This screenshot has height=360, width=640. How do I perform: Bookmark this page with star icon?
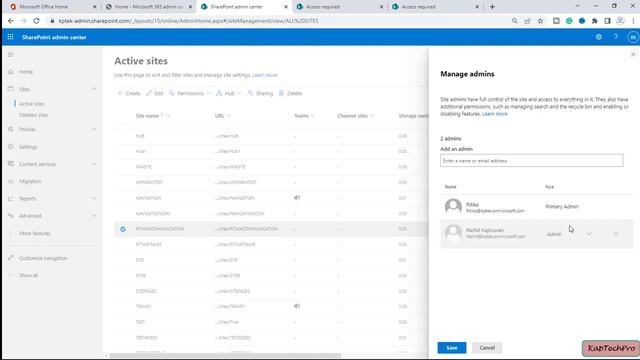(540, 21)
